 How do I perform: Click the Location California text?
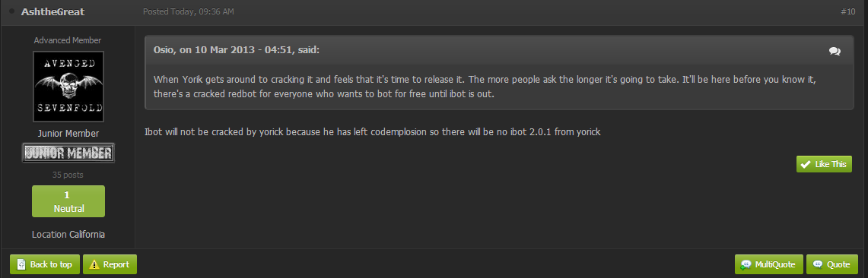pos(68,235)
